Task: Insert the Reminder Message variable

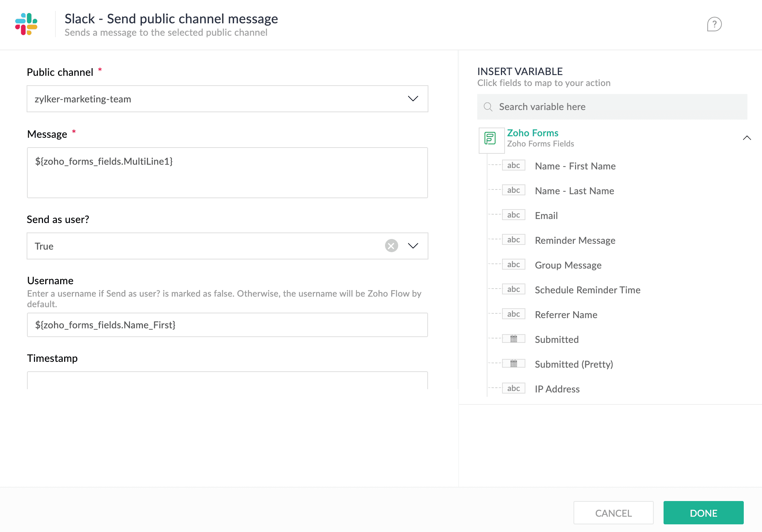Action: (x=575, y=240)
